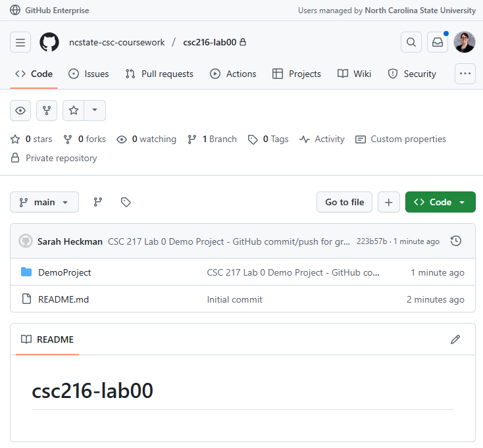View tags icon next to branches
The width and height of the screenshot is (483, 448).
tap(126, 203)
